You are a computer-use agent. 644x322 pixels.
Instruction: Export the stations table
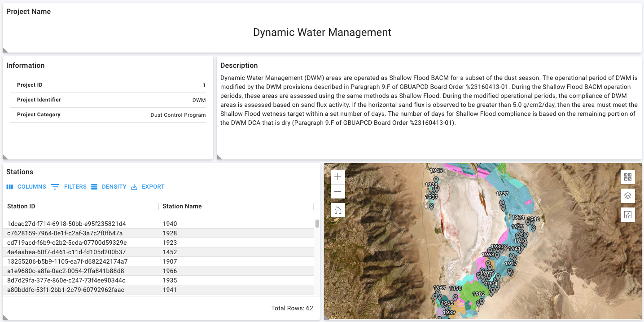click(148, 187)
